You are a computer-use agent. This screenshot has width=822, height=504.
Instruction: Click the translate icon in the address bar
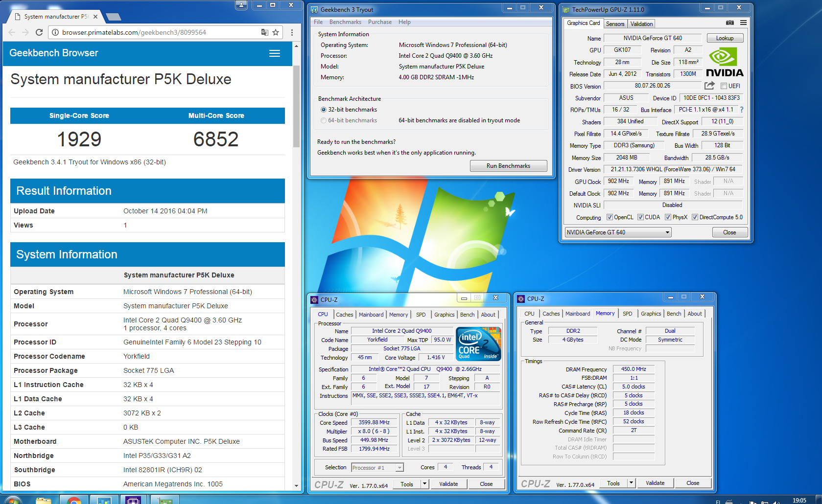[264, 32]
